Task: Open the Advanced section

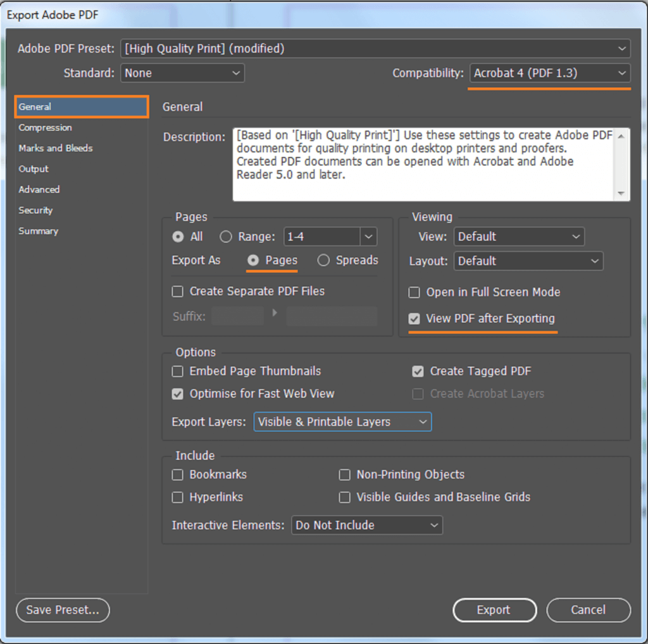Action: pos(39,189)
